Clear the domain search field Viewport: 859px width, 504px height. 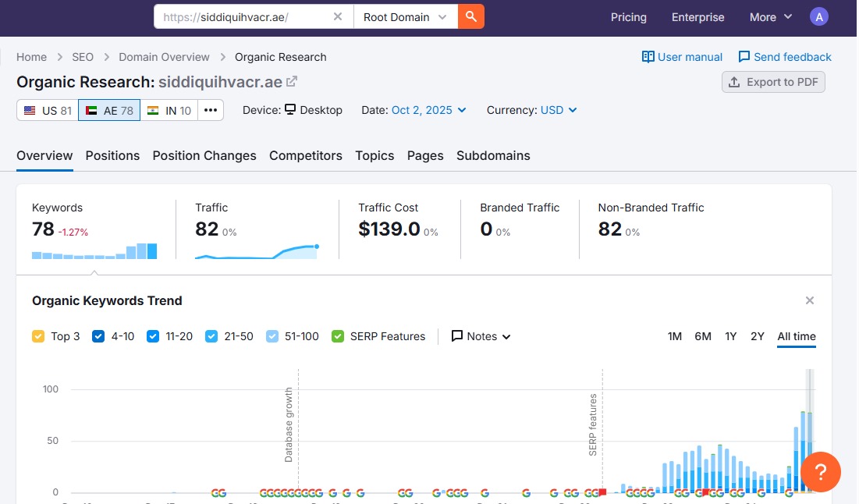(x=338, y=16)
